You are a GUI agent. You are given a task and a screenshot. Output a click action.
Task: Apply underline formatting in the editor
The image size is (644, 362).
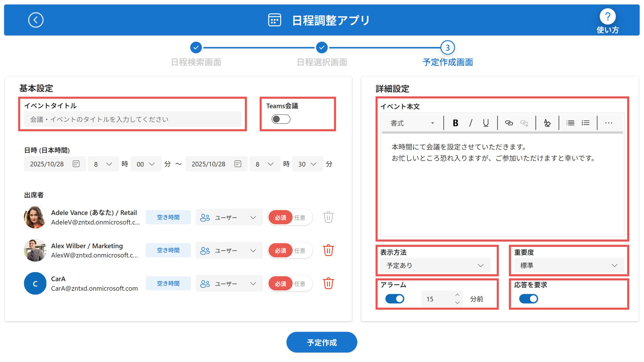point(486,123)
